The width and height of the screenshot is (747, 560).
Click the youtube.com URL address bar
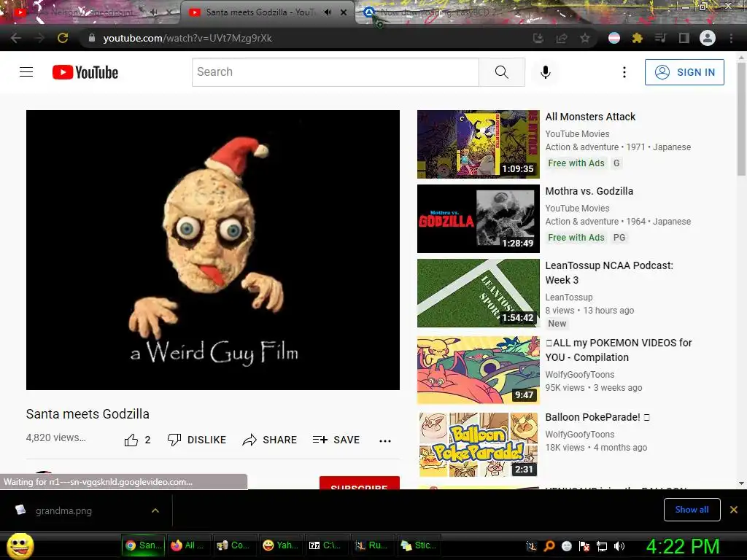pos(187,38)
